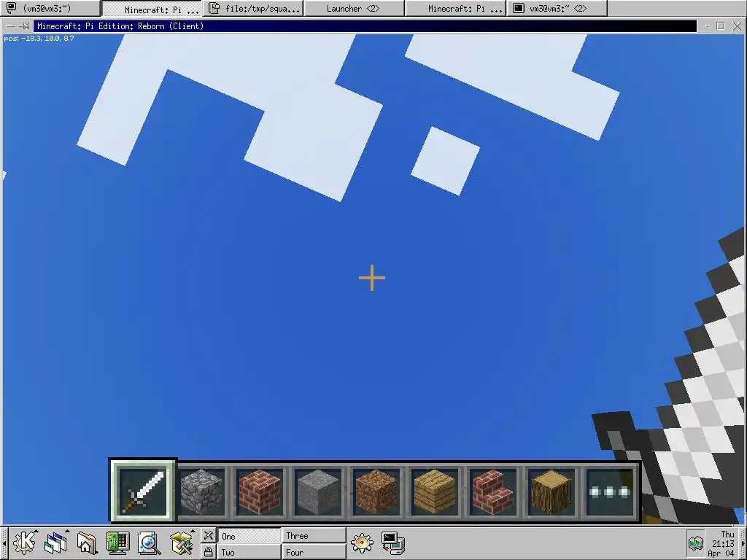Select the iron sword in hotbar
The height and width of the screenshot is (560, 747).
pos(143,491)
